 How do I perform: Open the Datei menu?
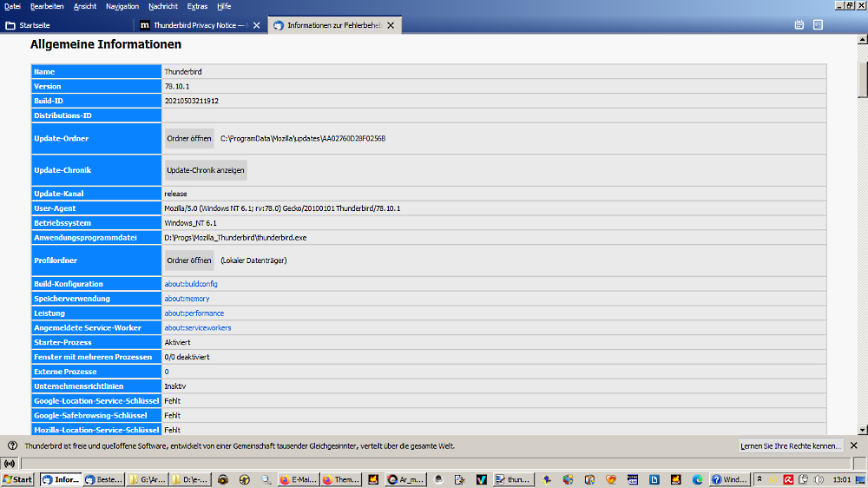tap(12, 6)
